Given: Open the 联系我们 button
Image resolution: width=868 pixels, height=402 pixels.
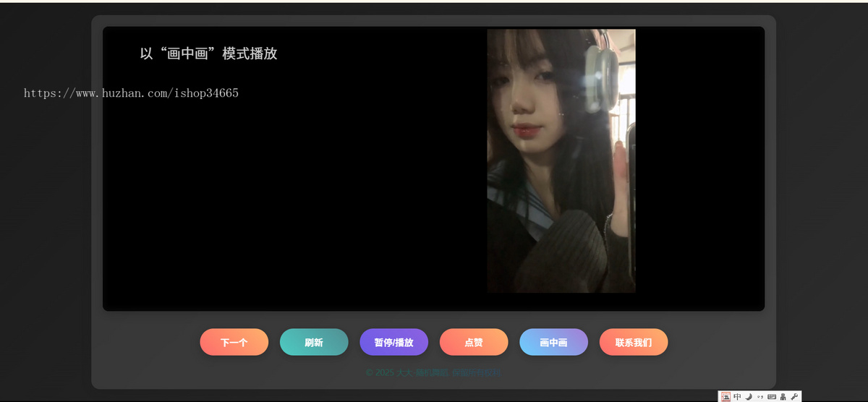Looking at the screenshot, I should (x=634, y=342).
